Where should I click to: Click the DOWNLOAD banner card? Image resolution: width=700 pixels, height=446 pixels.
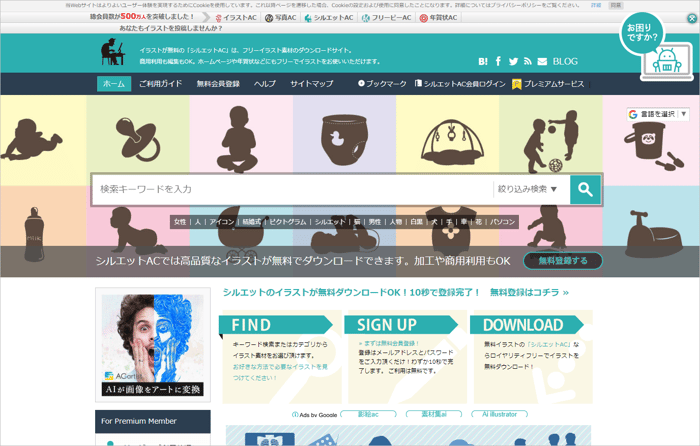[x=531, y=357]
